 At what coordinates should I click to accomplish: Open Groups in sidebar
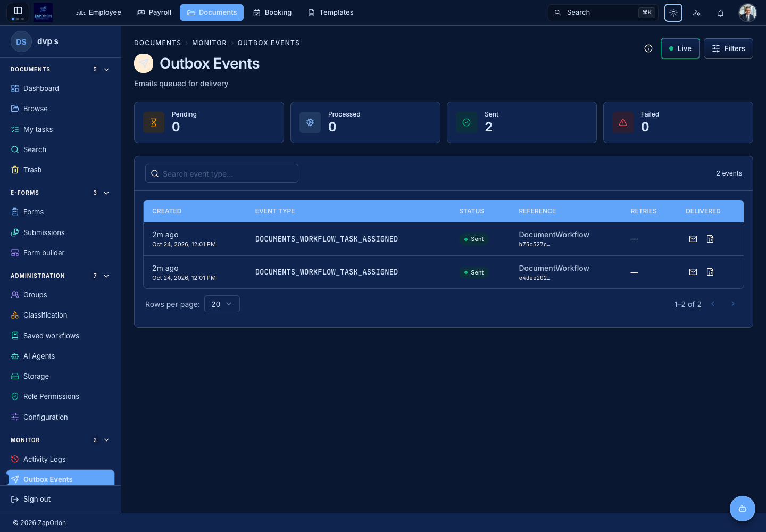[x=60, y=295]
